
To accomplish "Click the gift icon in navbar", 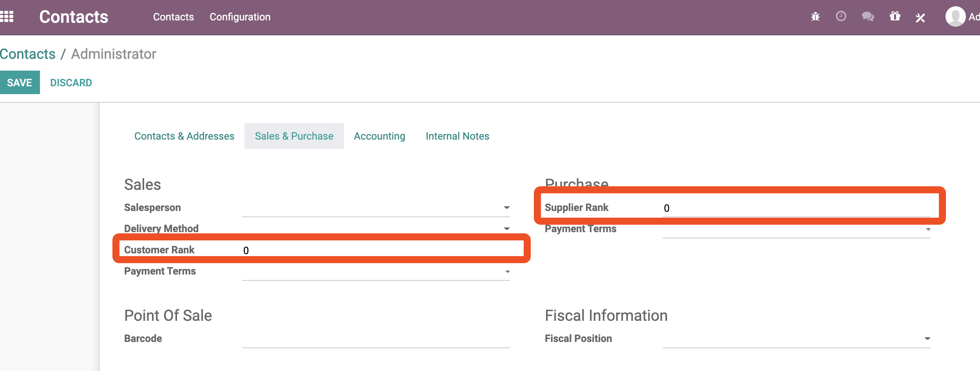I will click(x=895, y=16).
